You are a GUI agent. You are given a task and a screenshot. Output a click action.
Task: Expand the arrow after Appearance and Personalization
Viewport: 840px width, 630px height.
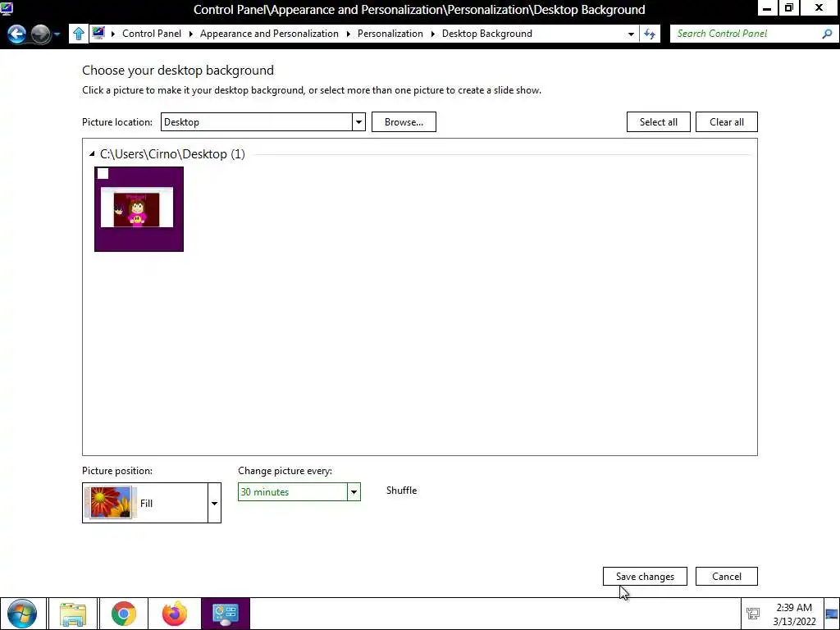pyautogui.click(x=348, y=34)
